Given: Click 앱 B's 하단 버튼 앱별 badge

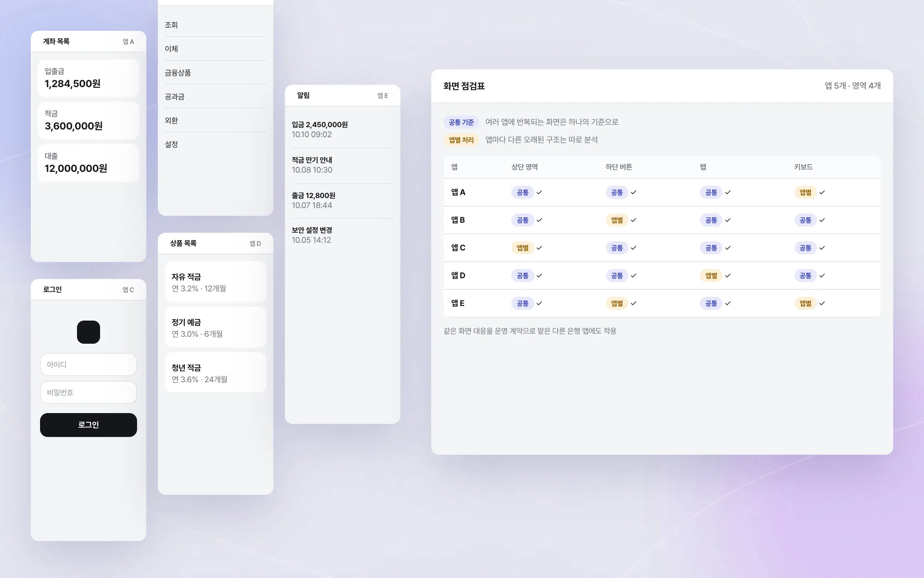Looking at the screenshot, I should pos(617,220).
